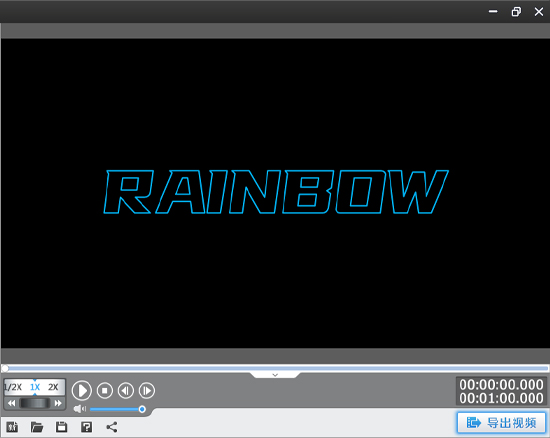Play the video preview
This screenshot has width=550, height=438.
(82, 390)
